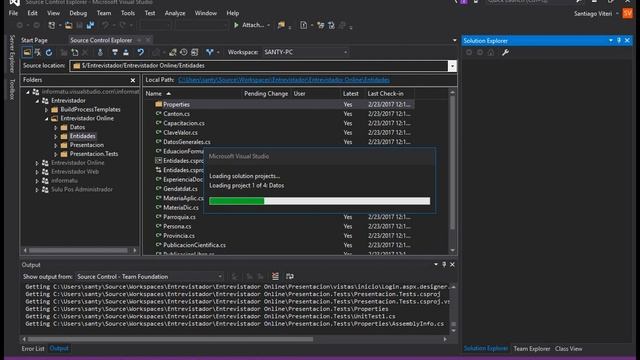Expand the Presentacion.Tests folder
Screen dimensions: 640x360
click(56, 154)
